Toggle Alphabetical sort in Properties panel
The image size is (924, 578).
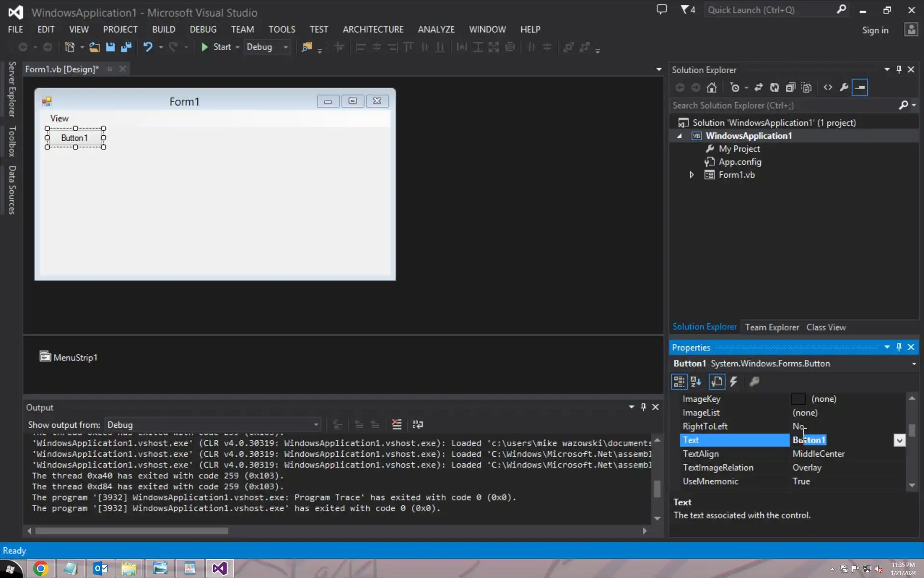click(x=696, y=382)
